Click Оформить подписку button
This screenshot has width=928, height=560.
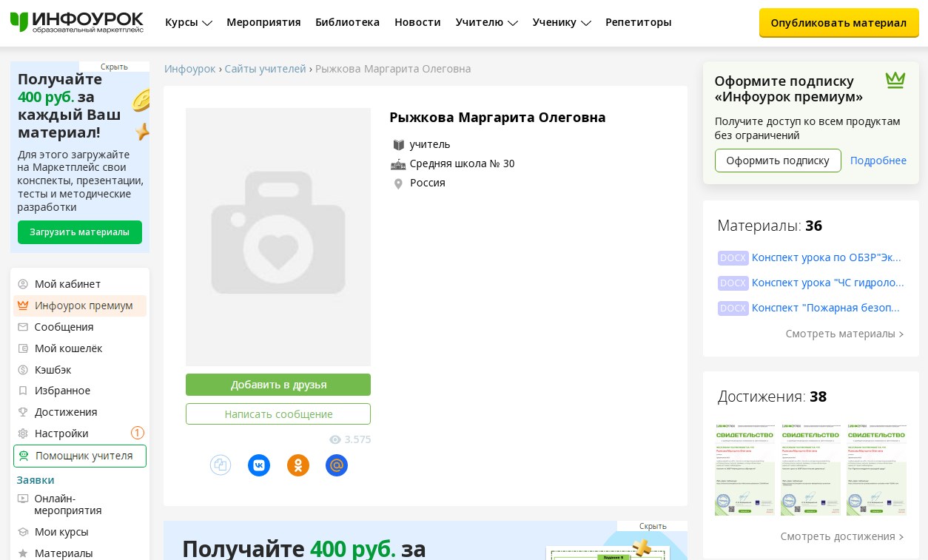[x=778, y=161]
